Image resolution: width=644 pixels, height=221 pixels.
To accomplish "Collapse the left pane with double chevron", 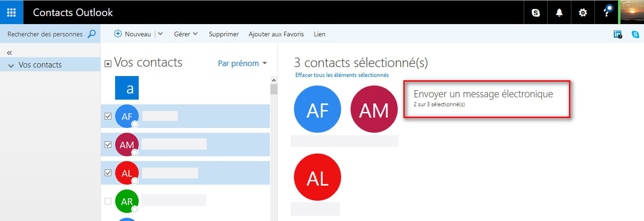I will click(x=9, y=52).
